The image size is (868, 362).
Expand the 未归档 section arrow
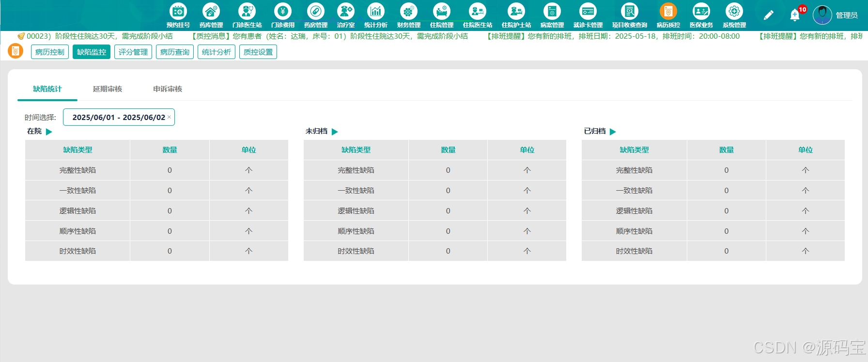(335, 132)
